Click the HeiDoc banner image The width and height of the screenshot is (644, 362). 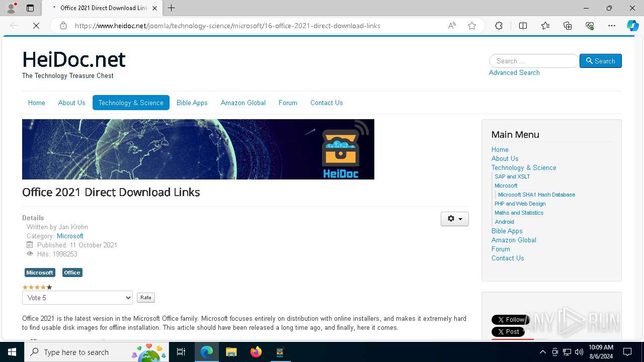pyautogui.click(x=198, y=149)
